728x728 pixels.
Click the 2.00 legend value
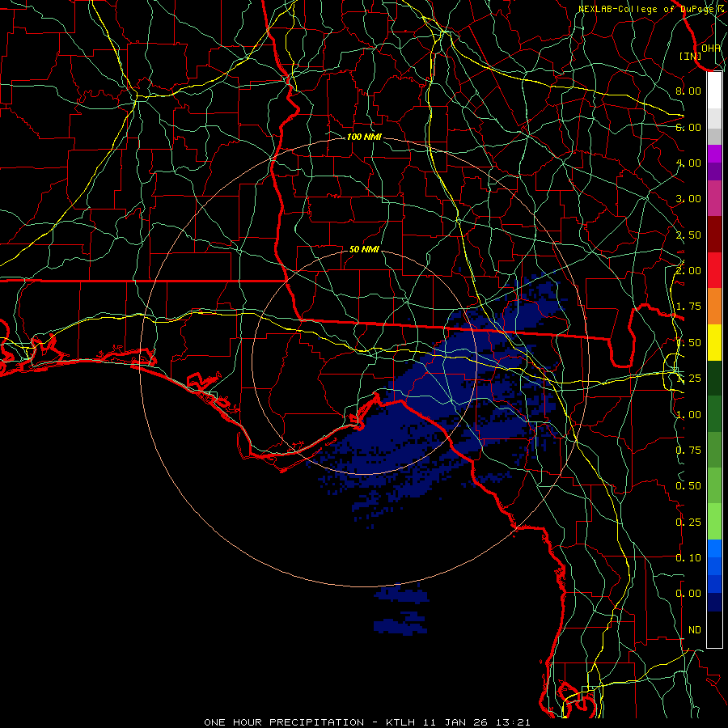(x=688, y=271)
